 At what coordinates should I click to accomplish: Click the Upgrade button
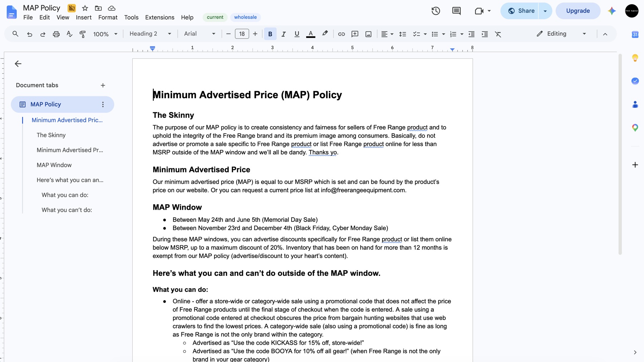(578, 11)
